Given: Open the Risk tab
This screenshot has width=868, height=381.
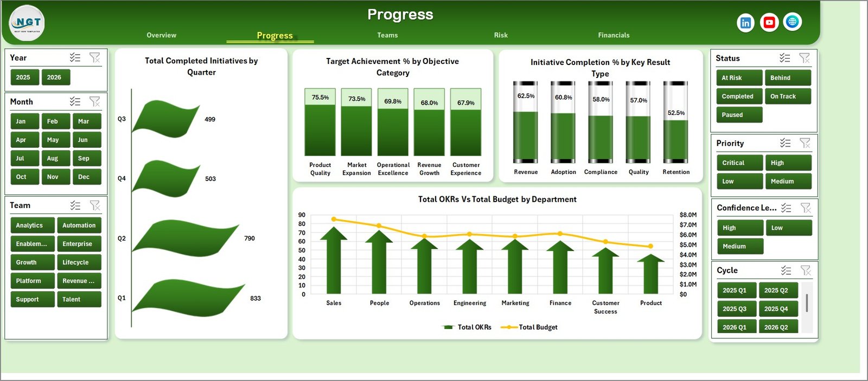Looking at the screenshot, I should pos(501,35).
